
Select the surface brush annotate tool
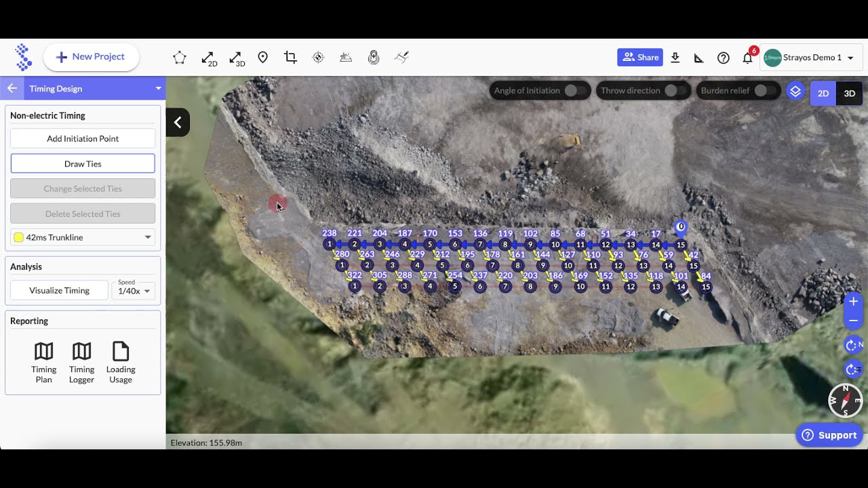[x=401, y=58]
